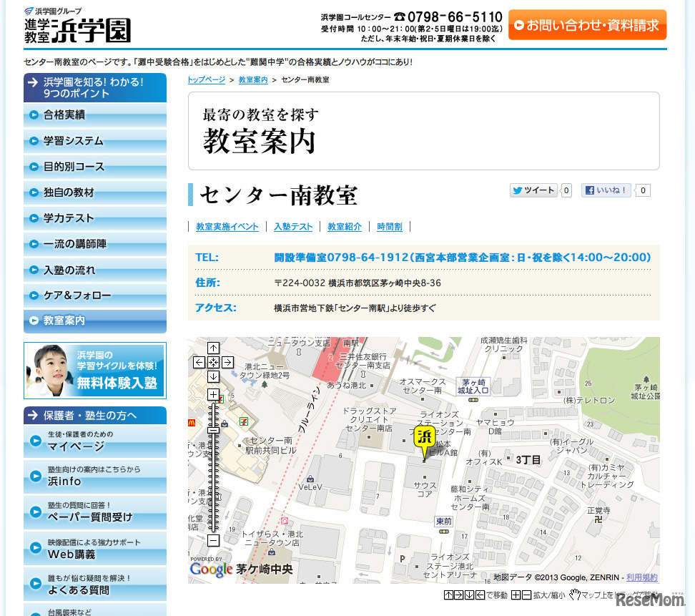Open ケア&フォロー sidebar menu item

tap(95, 295)
